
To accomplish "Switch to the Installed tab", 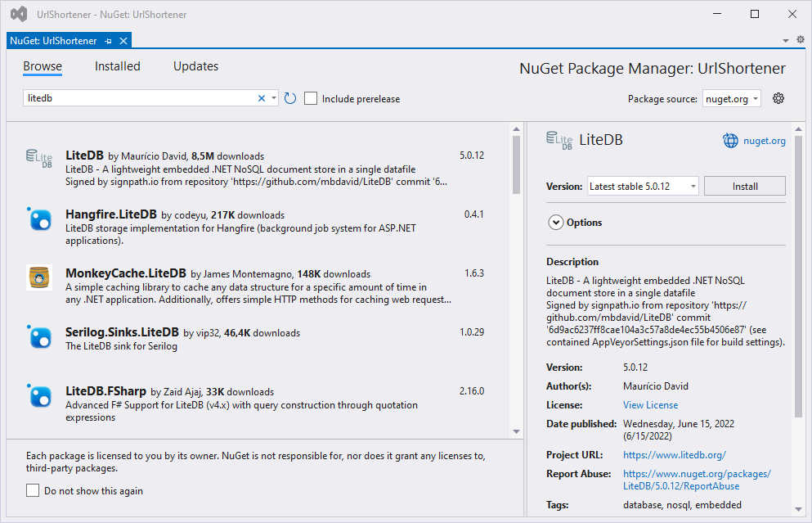I will tap(117, 66).
